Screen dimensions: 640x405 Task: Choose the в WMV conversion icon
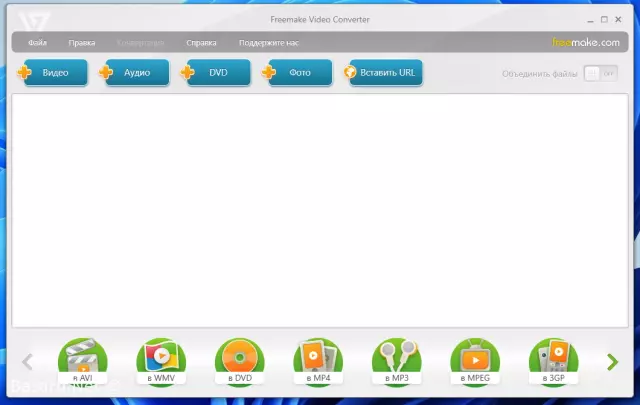pos(161,362)
